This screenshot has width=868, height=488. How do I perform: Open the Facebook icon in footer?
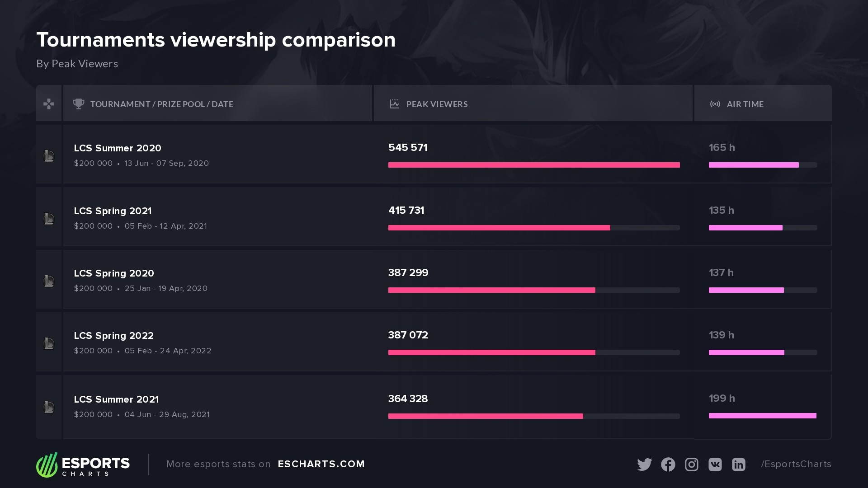668,465
